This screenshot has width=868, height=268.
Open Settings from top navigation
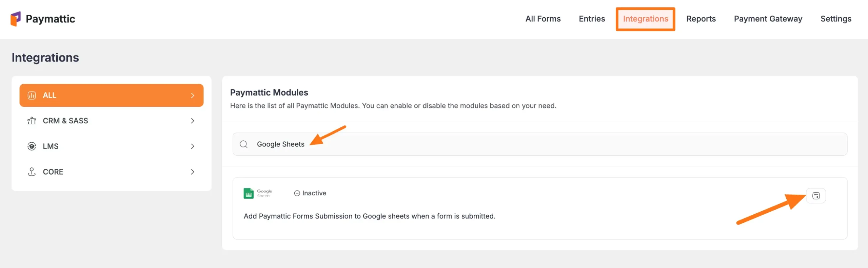pyautogui.click(x=836, y=19)
